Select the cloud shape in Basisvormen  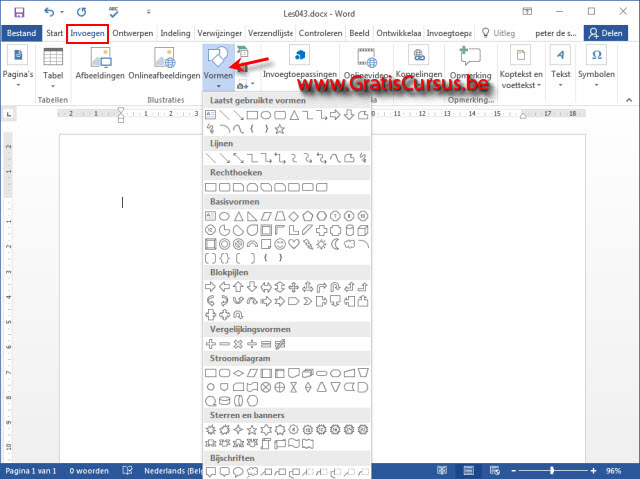[349, 244]
